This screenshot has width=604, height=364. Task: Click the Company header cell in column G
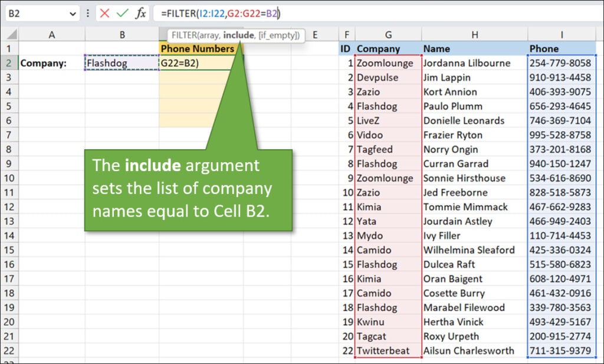coord(388,49)
